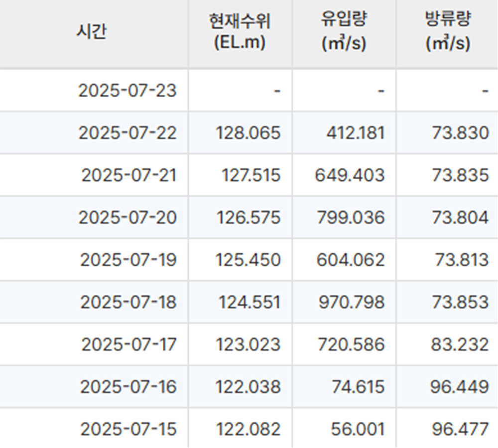Click inflow value 74.615
The height and width of the screenshot is (448, 498).
[358, 387]
